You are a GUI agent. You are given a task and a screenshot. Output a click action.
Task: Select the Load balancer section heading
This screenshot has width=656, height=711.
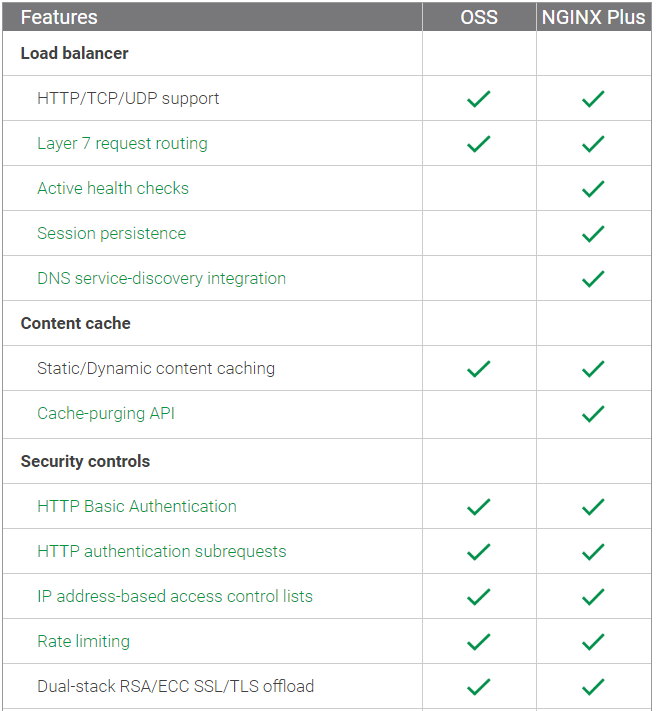pyautogui.click(x=74, y=53)
